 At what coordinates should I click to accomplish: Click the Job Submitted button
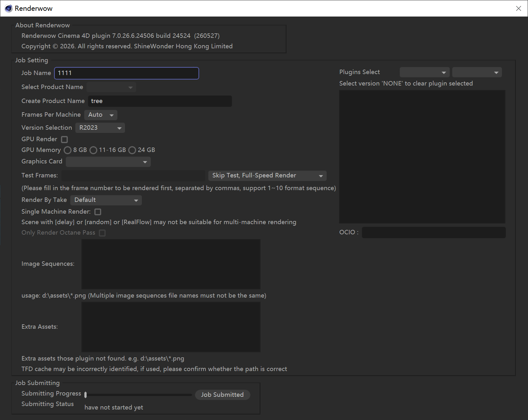click(222, 395)
